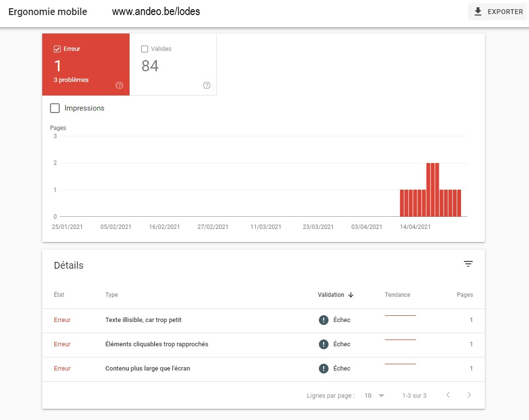This screenshot has width=529, height=420.
Task: Uncheck the Erreur checkbox
Action: [57, 49]
